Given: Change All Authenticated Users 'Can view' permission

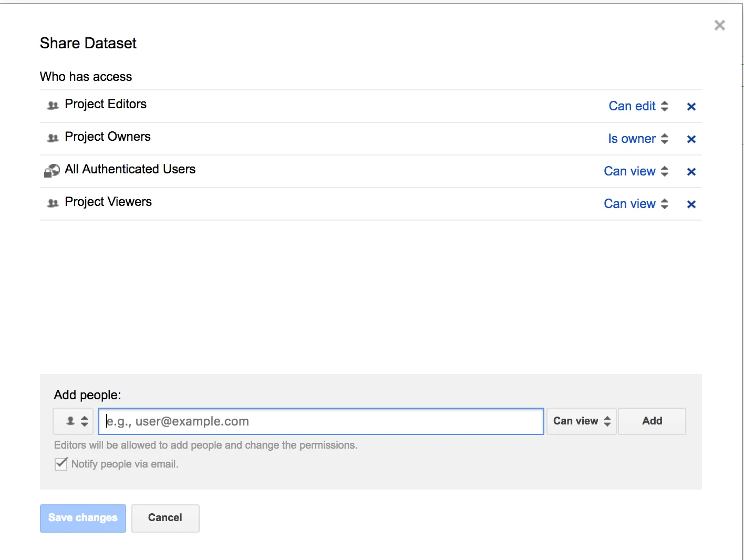Looking at the screenshot, I should [636, 171].
